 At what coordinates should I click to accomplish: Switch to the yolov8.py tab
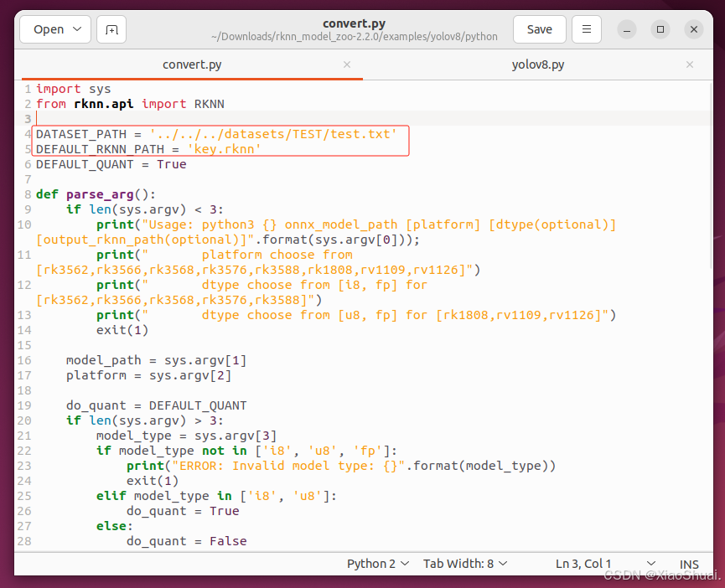click(x=538, y=64)
